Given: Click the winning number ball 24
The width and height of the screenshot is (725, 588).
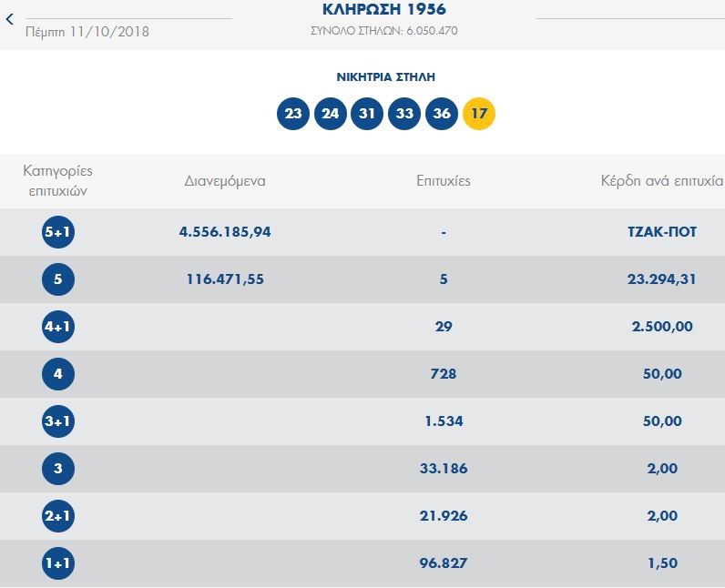Looking at the screenshot, I should [x=331, y=114].
